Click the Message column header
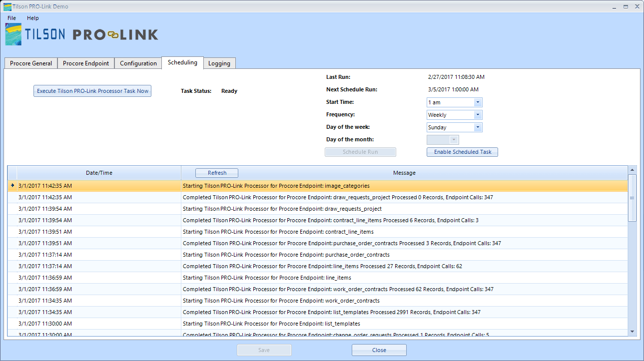This screenshot has height=361, width=644. pyautogui.click(x=404, y=173)
